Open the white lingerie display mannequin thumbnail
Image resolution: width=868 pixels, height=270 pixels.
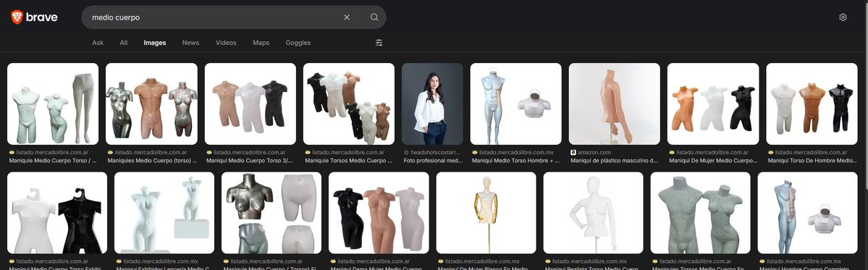tap(164, 213)
